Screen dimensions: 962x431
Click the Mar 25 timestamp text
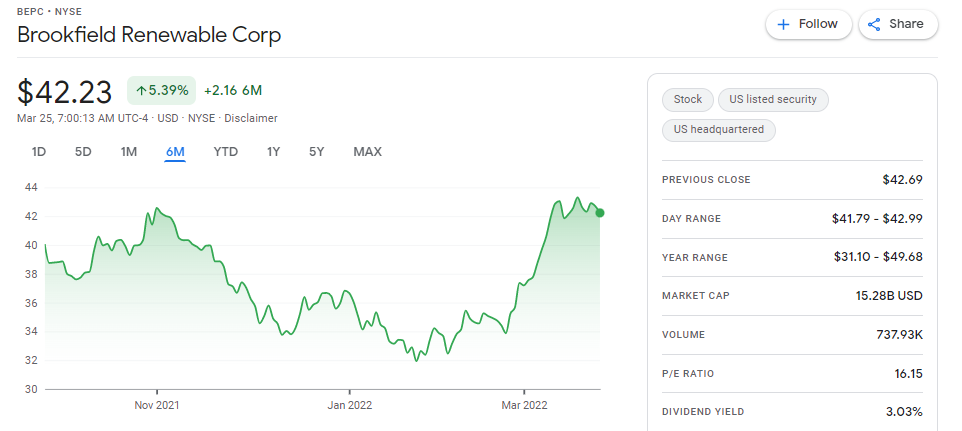coord(83,118)
